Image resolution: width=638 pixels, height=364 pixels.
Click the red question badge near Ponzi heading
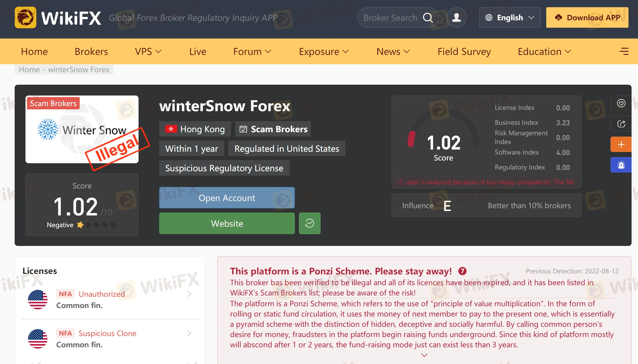[462, 271]
